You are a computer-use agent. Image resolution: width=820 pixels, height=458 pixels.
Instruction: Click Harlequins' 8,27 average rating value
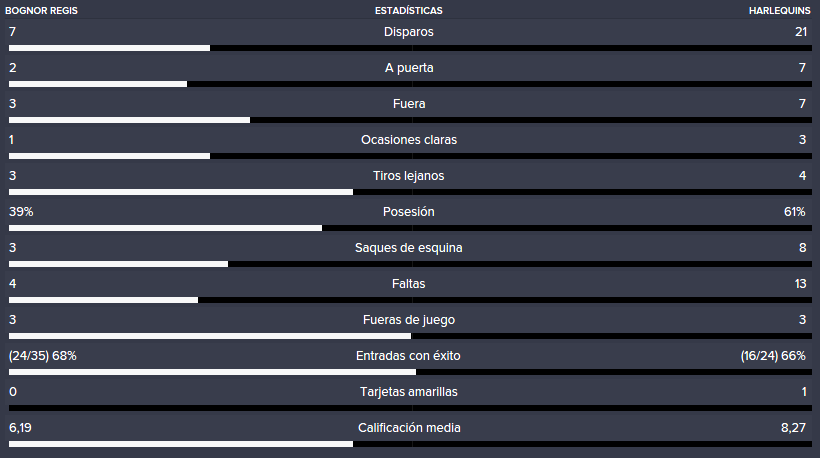click(793, 428)
